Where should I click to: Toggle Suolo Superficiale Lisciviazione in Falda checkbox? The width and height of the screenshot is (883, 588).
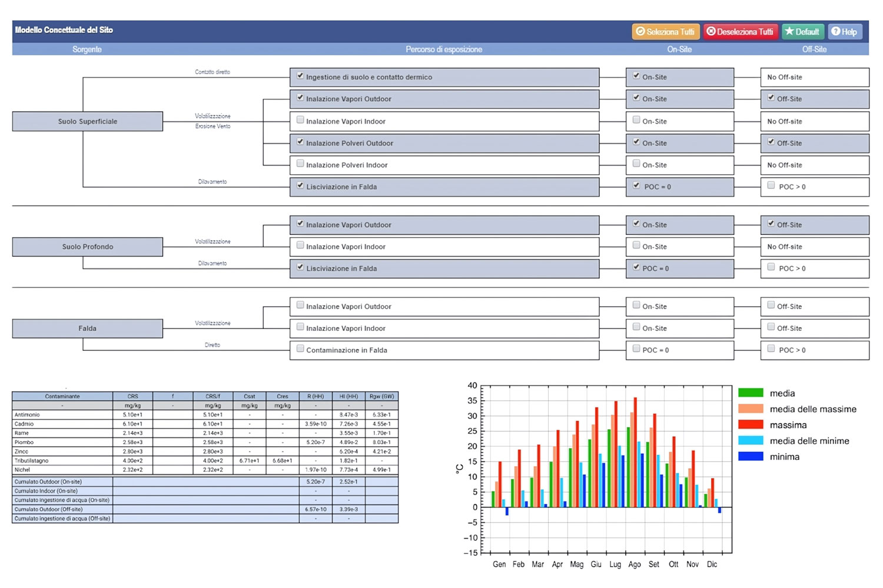pyautogui.click(x=300, y=185)
